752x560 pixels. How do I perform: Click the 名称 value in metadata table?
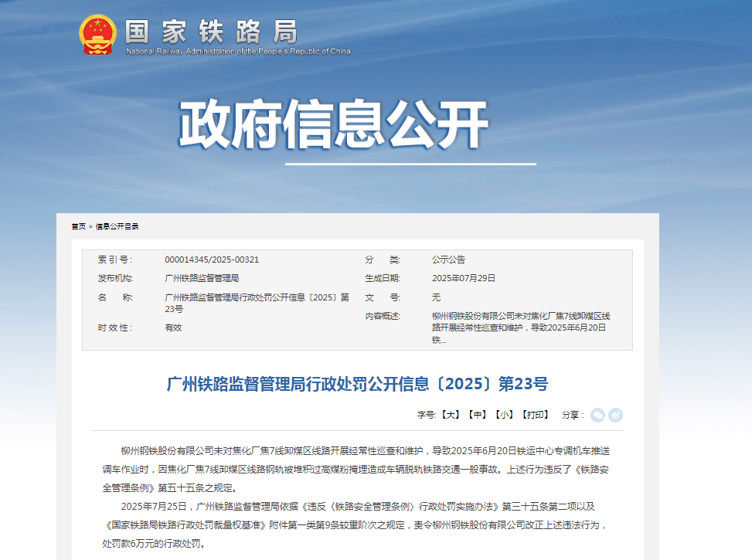[257, 303]
